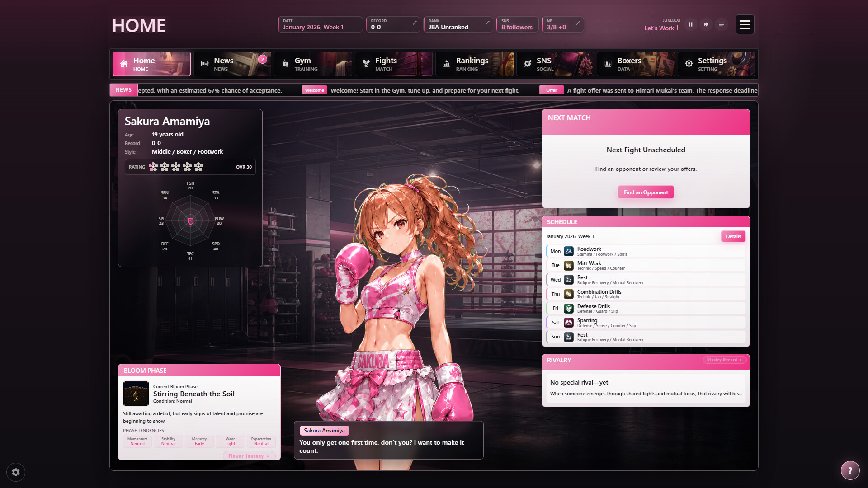This screenshot has width=868, height=488.
Task: Click Find an Opponent button
Action: click(646, 192)
